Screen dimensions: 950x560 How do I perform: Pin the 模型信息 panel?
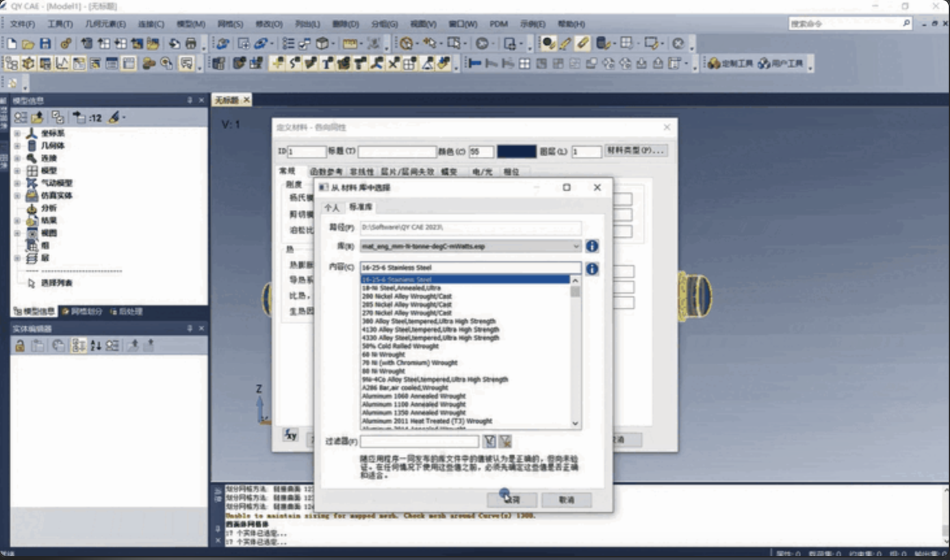click(x=190, y=100)
